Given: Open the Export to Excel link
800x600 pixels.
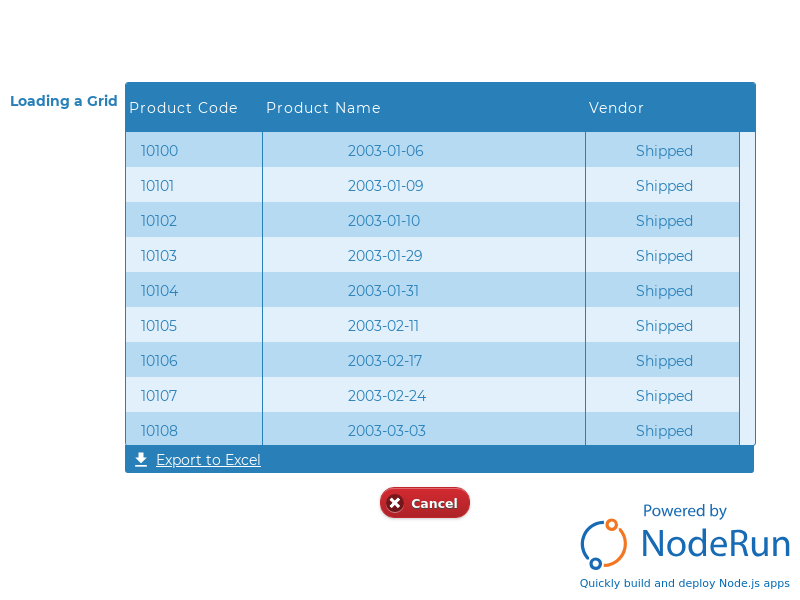Looking at the screenshot, I should click(208, 460).
